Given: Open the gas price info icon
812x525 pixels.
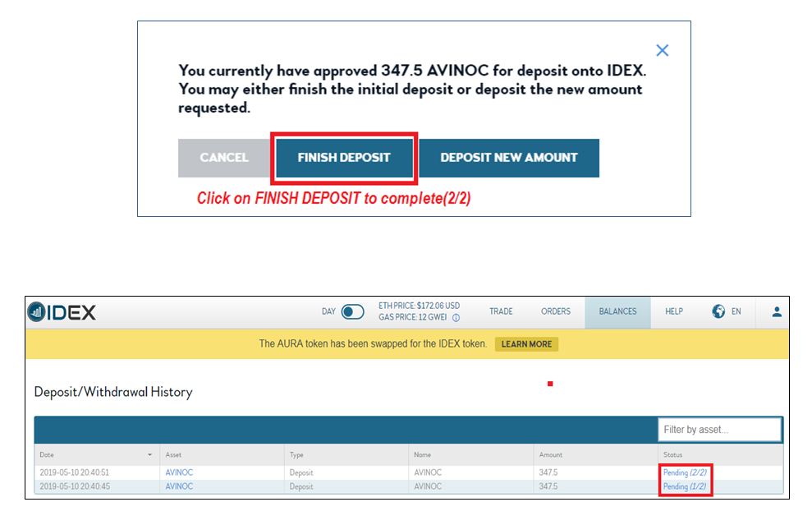Looking at the screenshot, I should (x=456, y=318).
